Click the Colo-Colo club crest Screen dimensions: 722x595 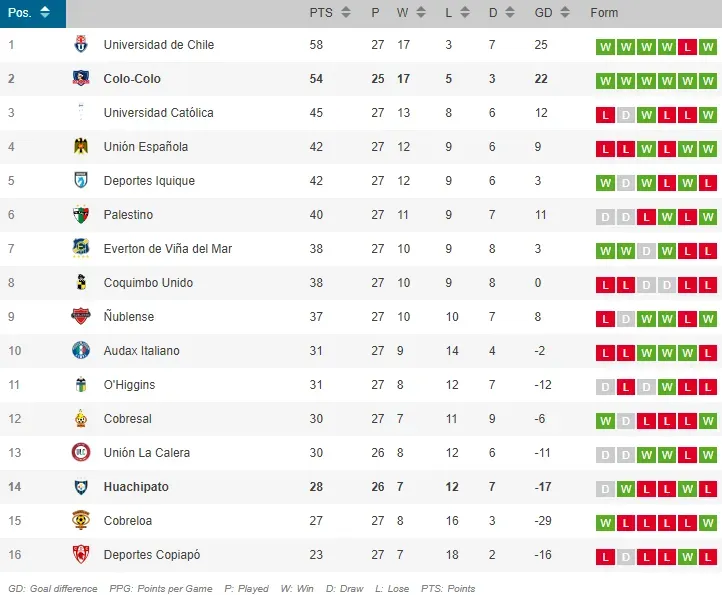[81, 79]
